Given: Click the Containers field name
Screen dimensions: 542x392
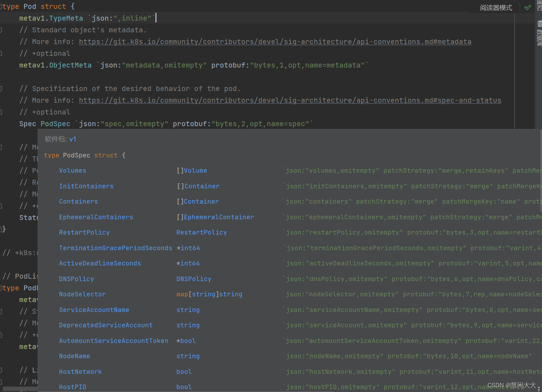Looking at the screenshot, I should click(x=79, y=202).
